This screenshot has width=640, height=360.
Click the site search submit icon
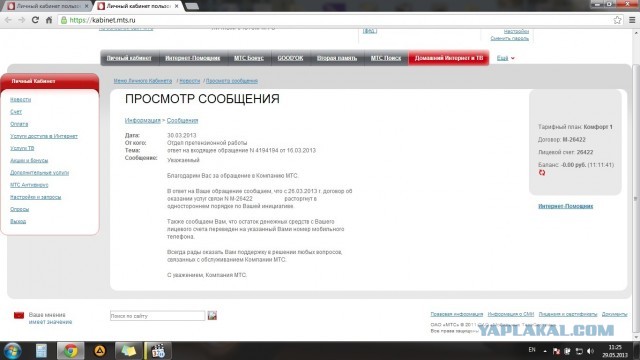click(212, 316)
